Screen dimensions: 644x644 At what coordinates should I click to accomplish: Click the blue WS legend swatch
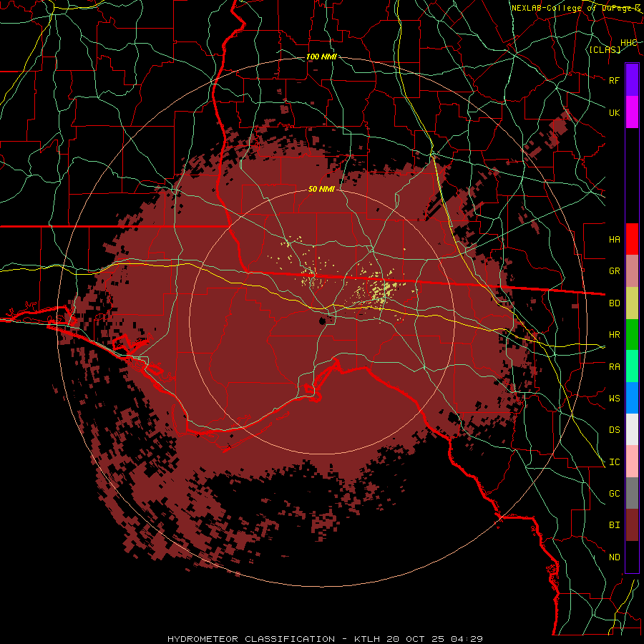tap(632, 398)
